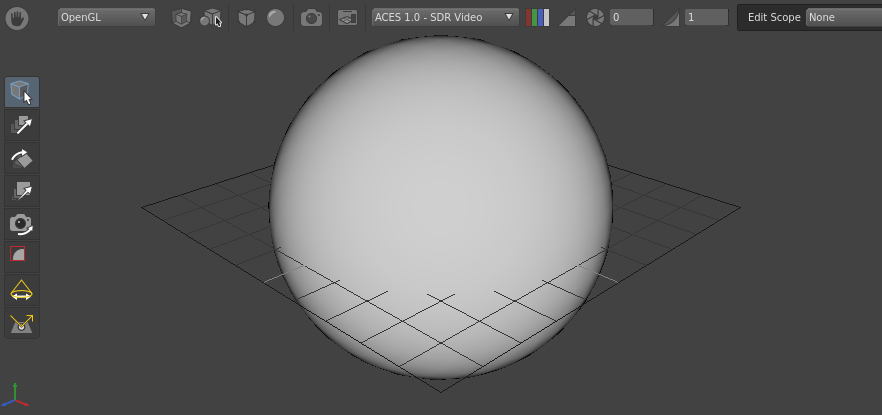Activate the rotate manipulator tool
Image resolution: width=882 pixels, height=415 pixels.
tap(21, 158)
